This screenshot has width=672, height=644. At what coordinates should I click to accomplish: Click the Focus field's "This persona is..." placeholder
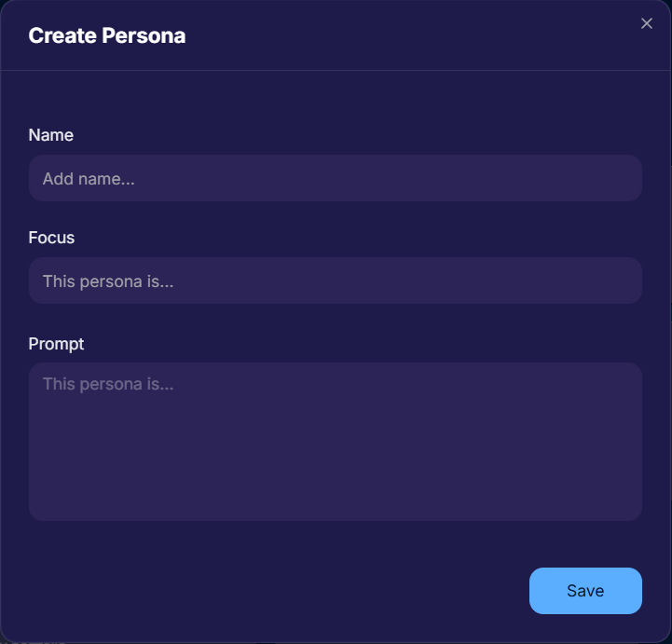tap(108, 281)
